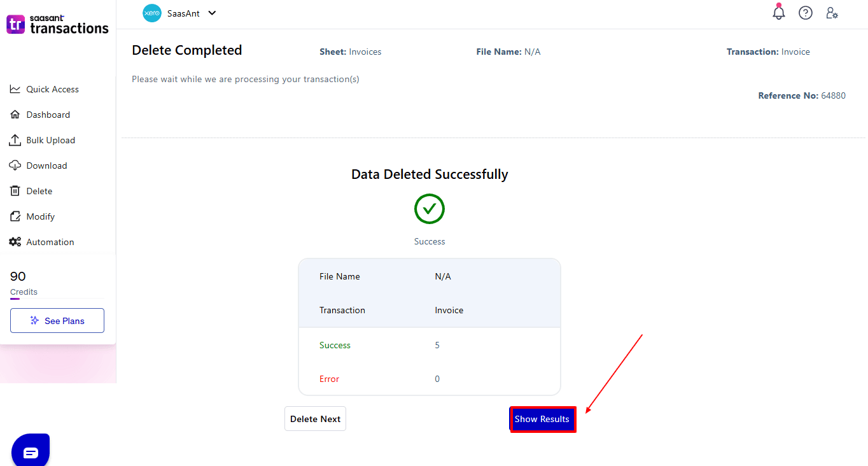The image size is (868, 466).
Task: Click the Bulk Upload arrow icon
Action: 15,140
